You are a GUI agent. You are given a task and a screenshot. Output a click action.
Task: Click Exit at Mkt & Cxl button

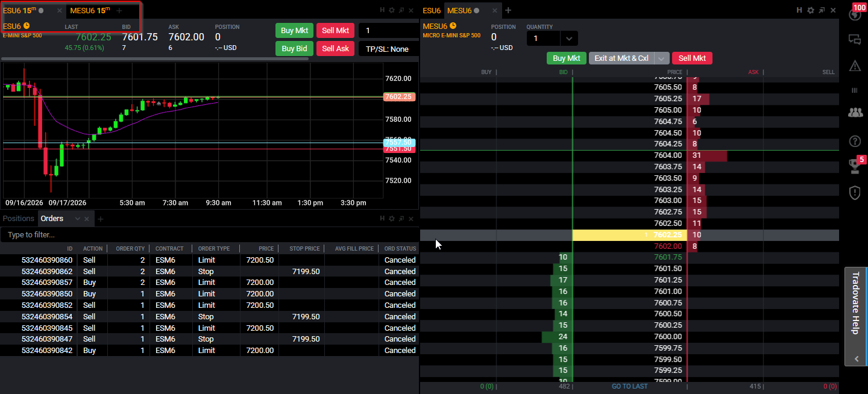(x=621, y=58)
